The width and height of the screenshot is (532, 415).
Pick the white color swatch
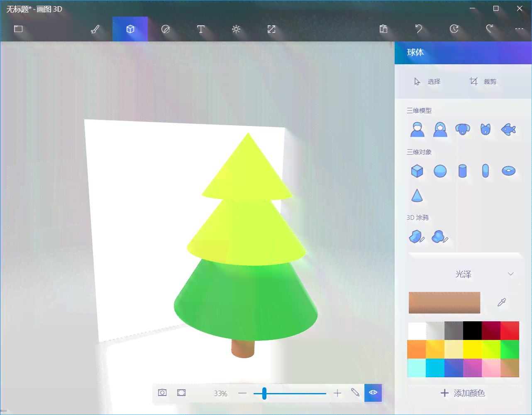point(417,331)
